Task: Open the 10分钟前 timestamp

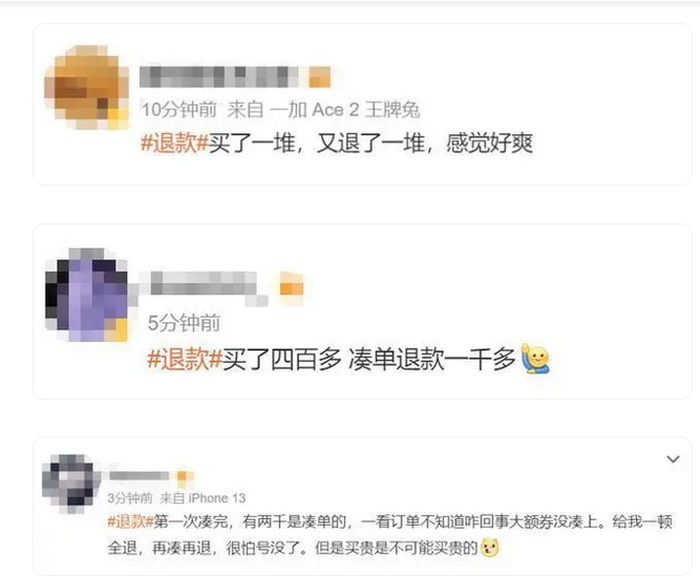Action: point(179,109)
